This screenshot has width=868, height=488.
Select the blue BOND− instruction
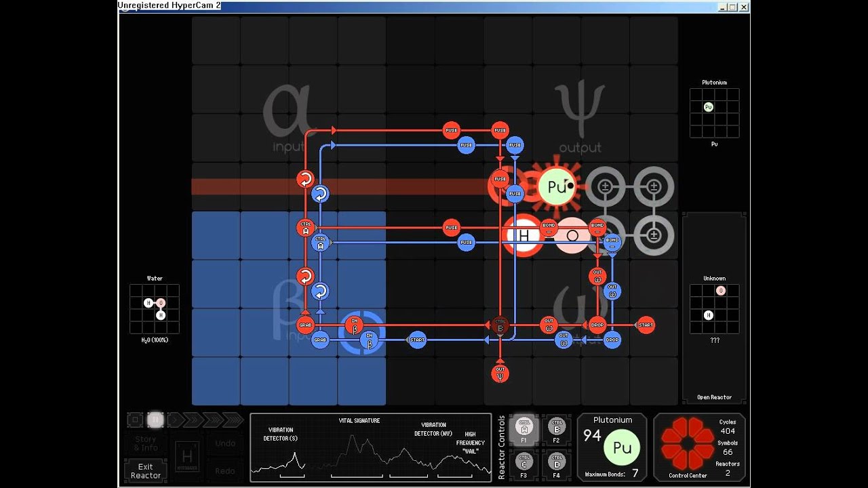click(612, 243)
